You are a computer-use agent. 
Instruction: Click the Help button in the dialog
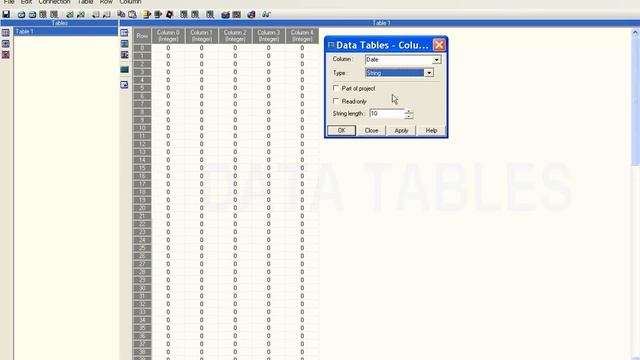click(x=431, y=131)
